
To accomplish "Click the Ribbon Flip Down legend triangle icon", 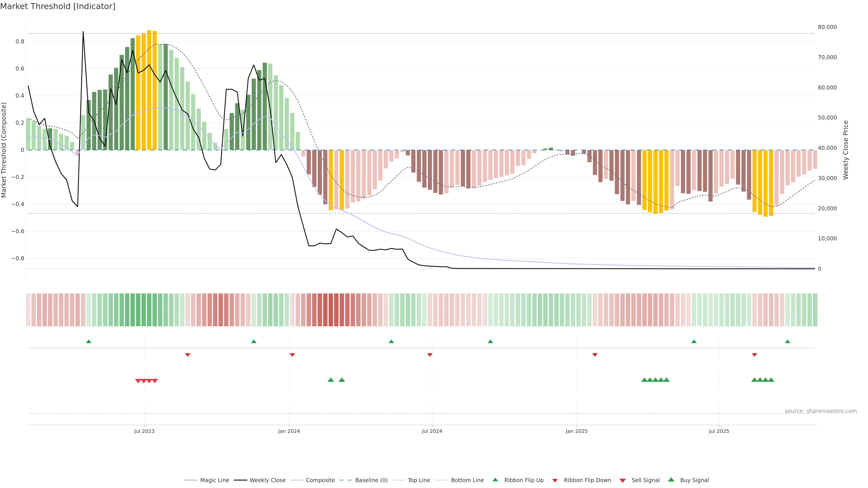I will (x=555, y=480).
